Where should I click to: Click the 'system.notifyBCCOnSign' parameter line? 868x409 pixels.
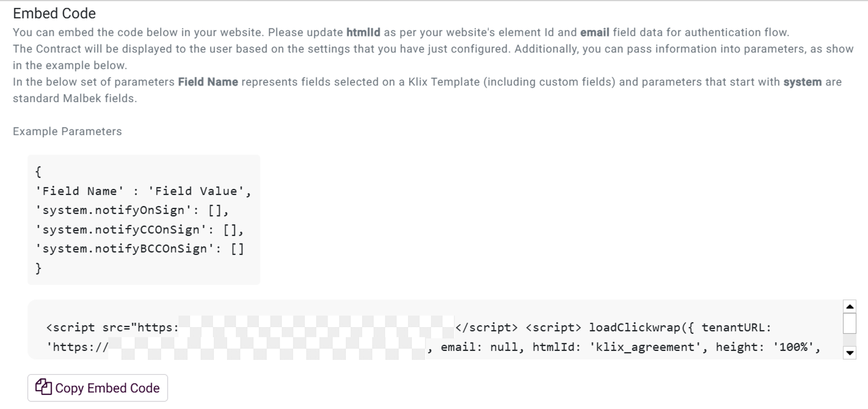point(139,249)
